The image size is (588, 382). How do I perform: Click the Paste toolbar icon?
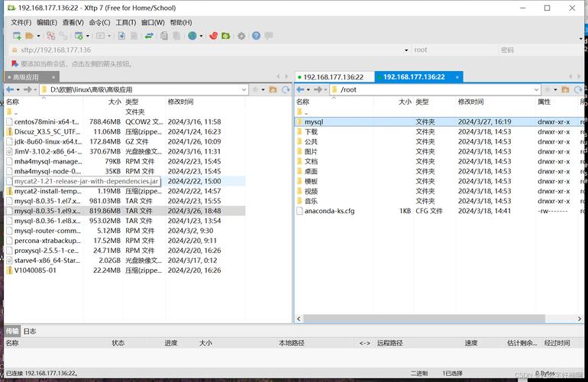[176, 36]
